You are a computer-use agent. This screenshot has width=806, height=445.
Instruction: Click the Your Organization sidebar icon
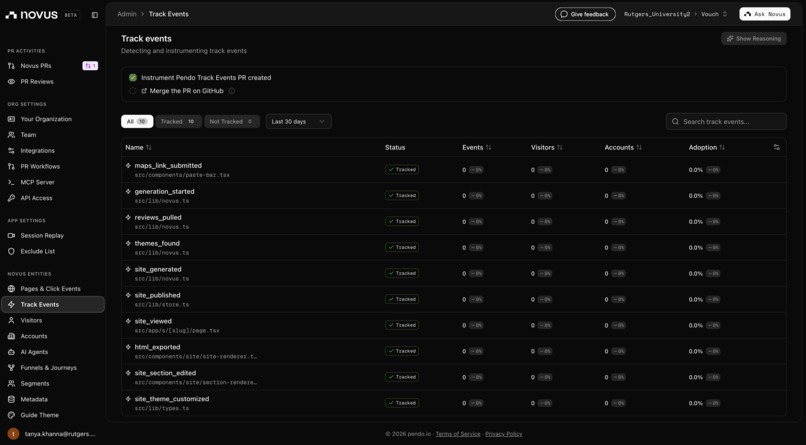coord(11,119)
